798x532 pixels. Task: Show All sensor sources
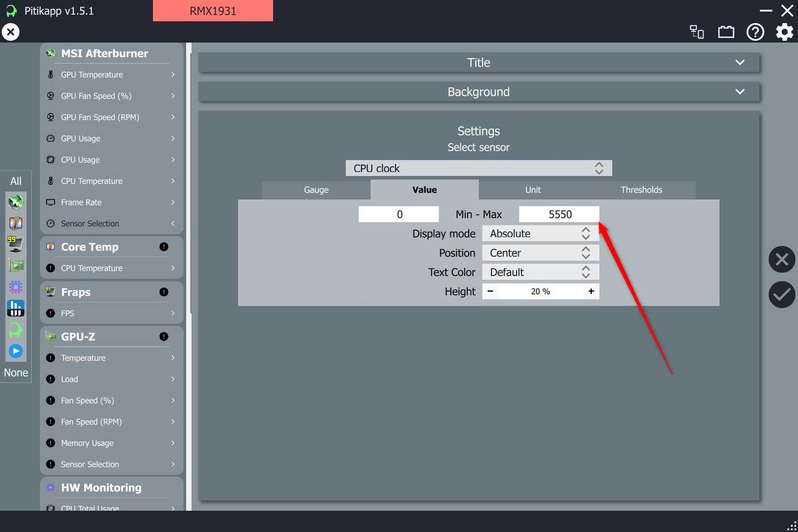coord(16,181)
